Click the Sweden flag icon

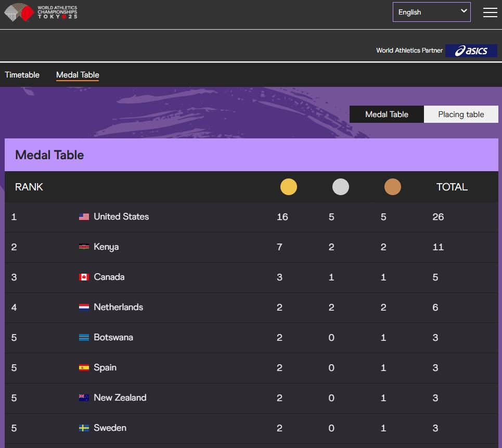[84, 428]
